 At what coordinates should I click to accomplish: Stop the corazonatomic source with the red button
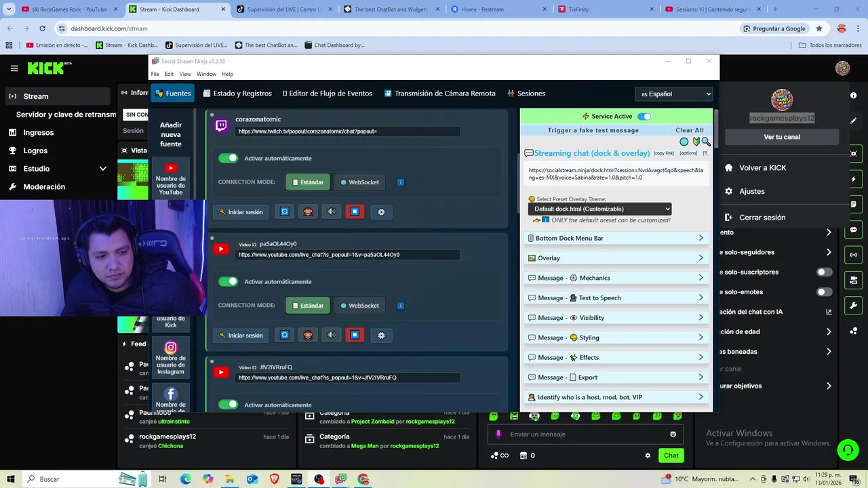point(355,212)
